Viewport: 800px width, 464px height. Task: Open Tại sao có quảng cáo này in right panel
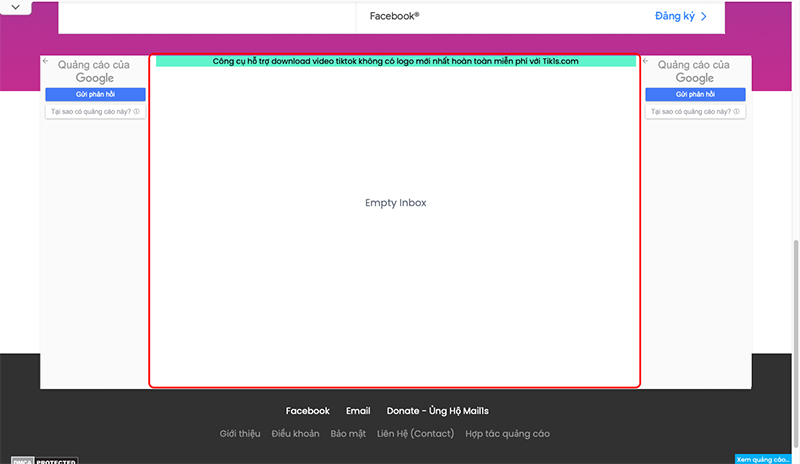tap(695, 111)
